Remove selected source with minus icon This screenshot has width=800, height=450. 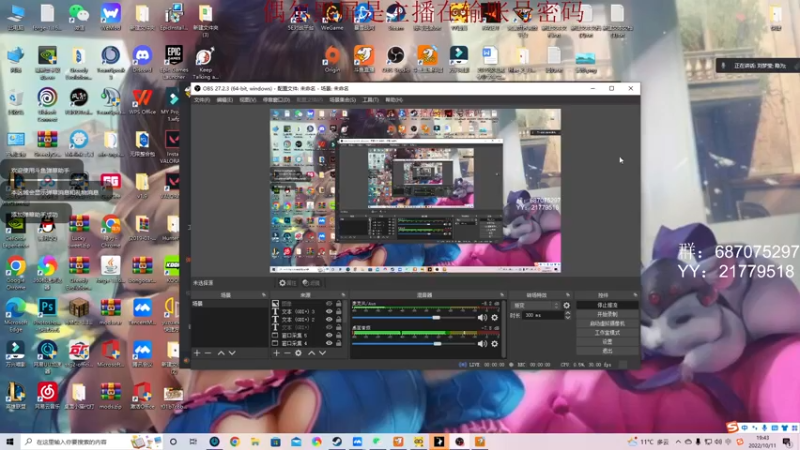point(287,353)
